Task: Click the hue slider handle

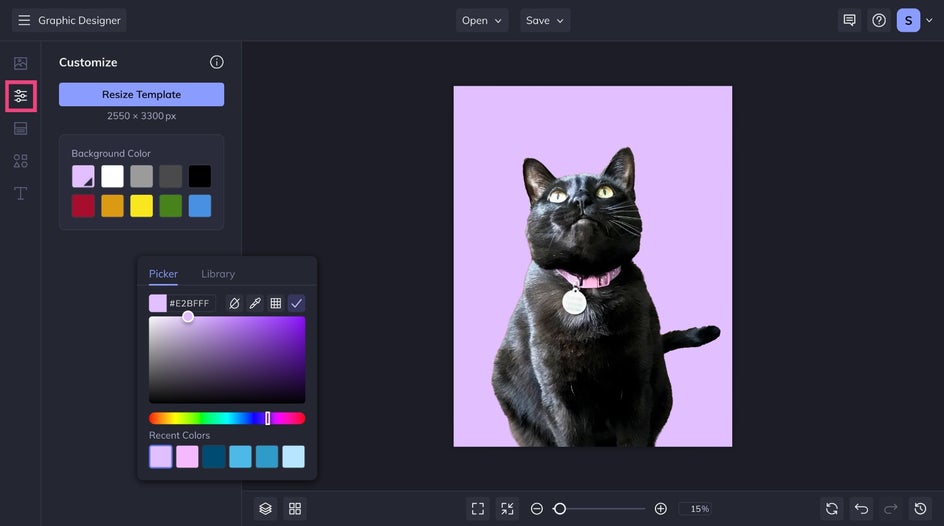Action: click(x=268, y=418)
